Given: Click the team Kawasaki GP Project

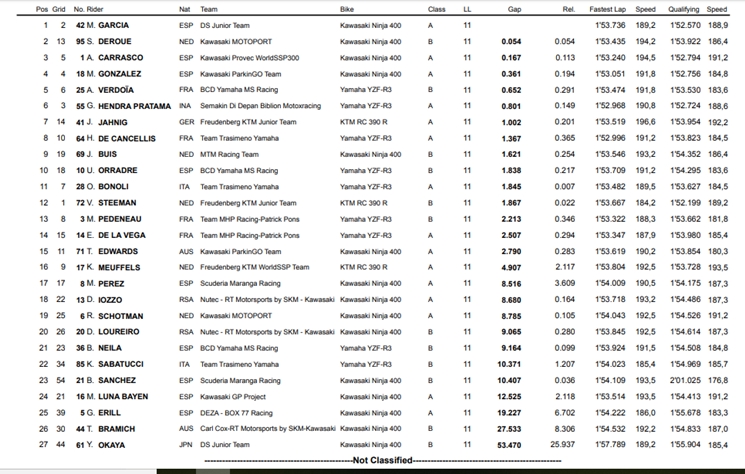Looking at the screenshot, I should [233, 397].
